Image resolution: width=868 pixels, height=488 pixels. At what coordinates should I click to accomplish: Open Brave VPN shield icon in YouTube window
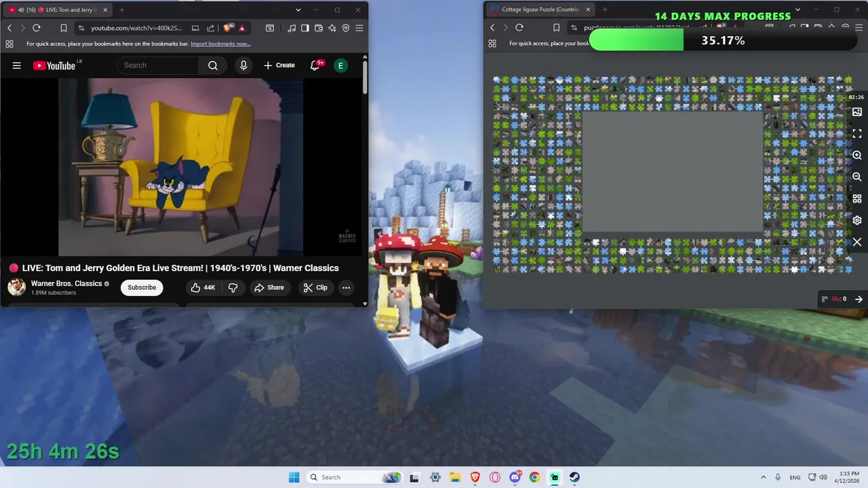346,28
